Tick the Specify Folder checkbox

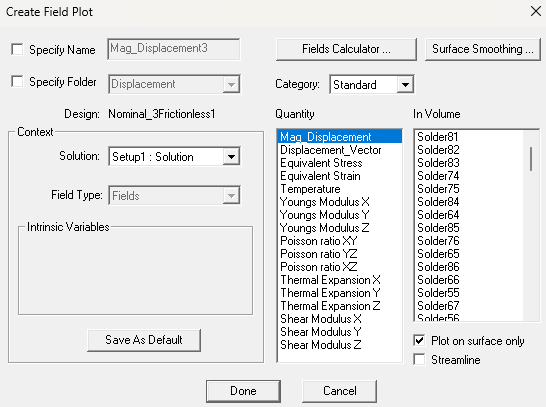17,81
